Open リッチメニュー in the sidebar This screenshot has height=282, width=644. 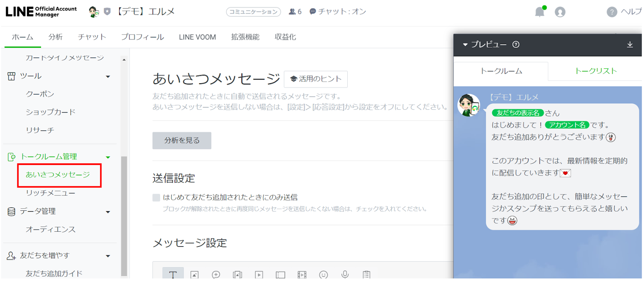coord(50,193)
